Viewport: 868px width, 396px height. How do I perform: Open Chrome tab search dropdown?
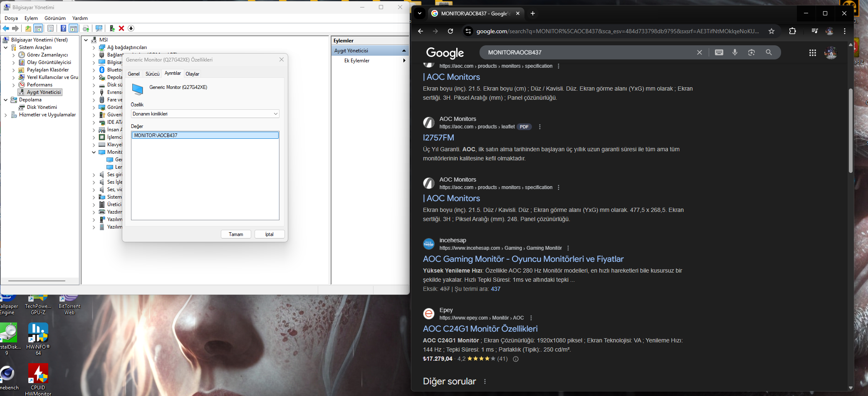[x=420, y=13]
